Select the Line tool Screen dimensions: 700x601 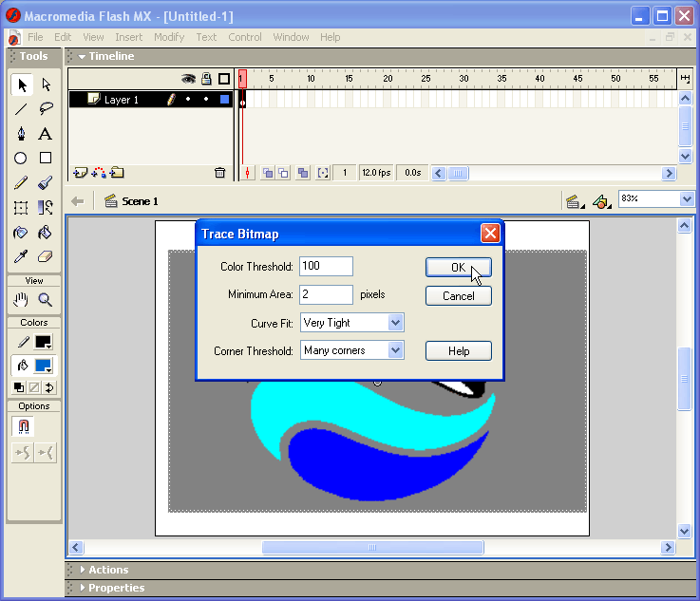21,109
